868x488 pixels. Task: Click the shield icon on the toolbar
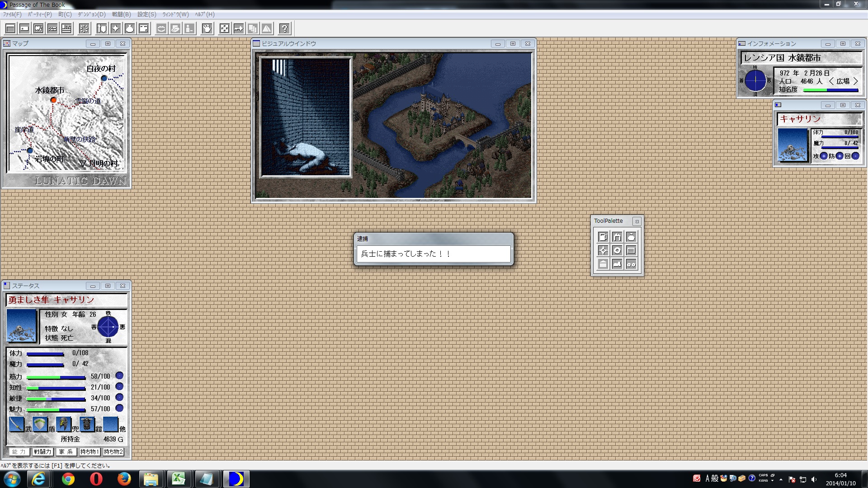tap(101, 28)
